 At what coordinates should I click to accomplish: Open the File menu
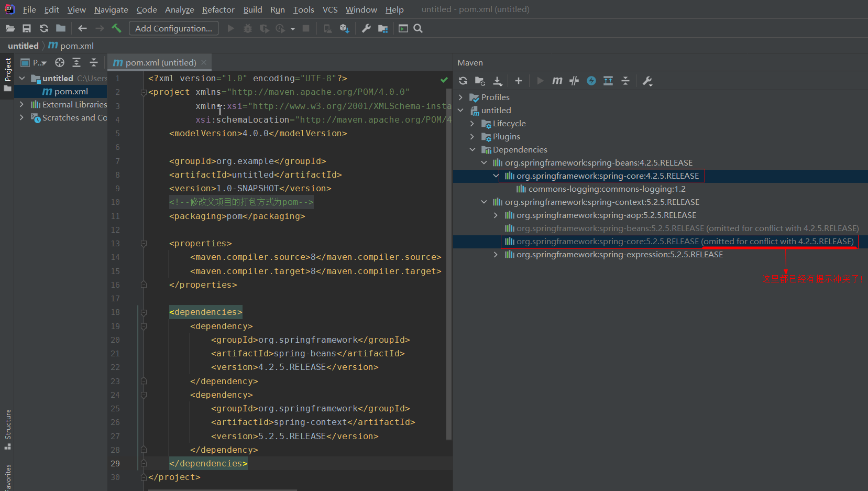coord(29,9)
